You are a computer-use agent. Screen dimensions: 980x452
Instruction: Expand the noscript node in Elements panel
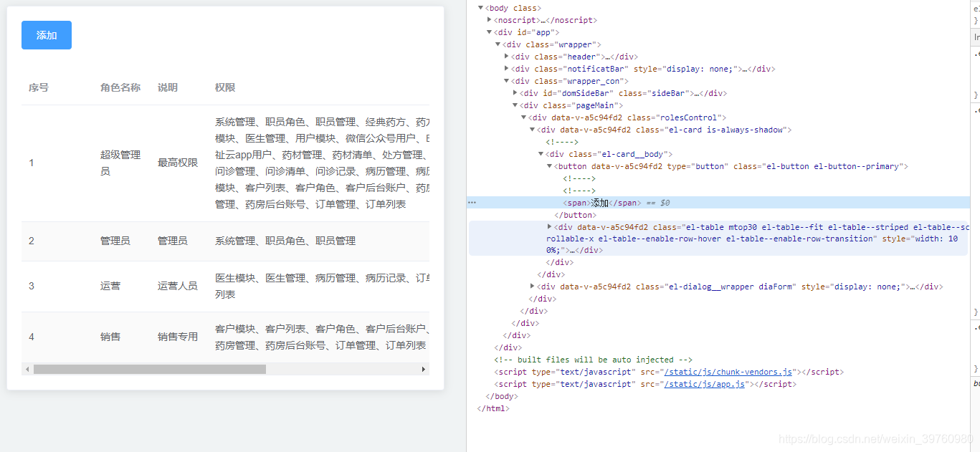point(490,20)
